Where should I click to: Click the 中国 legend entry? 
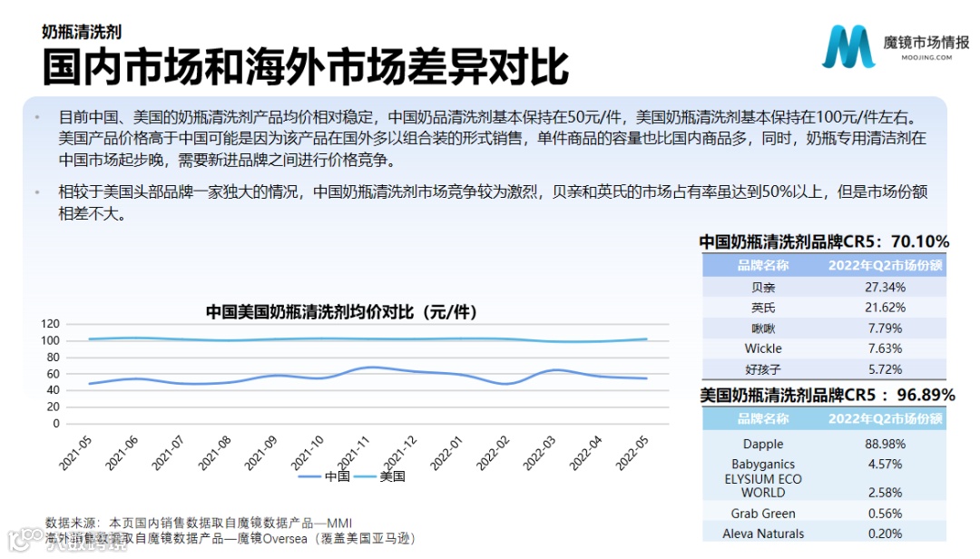324,476
